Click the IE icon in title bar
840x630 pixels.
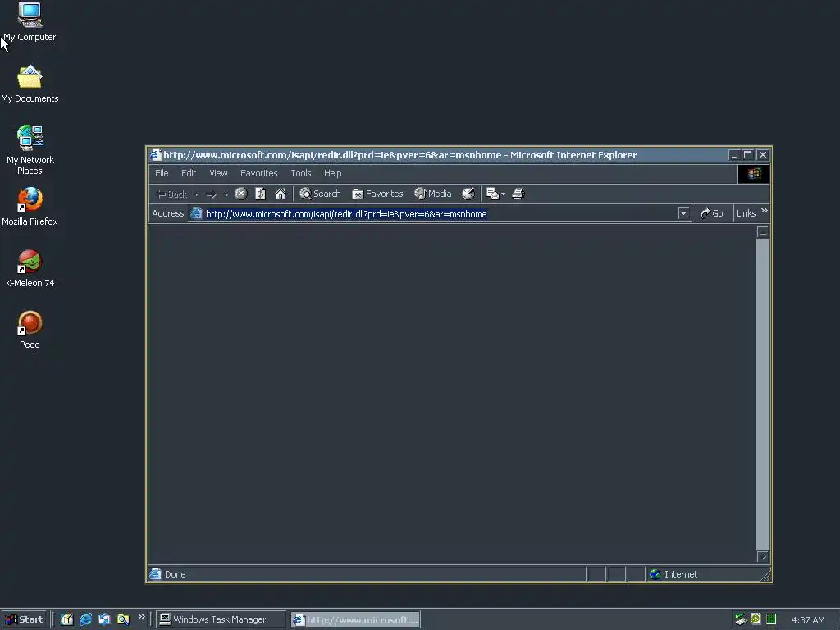(156, 155)
